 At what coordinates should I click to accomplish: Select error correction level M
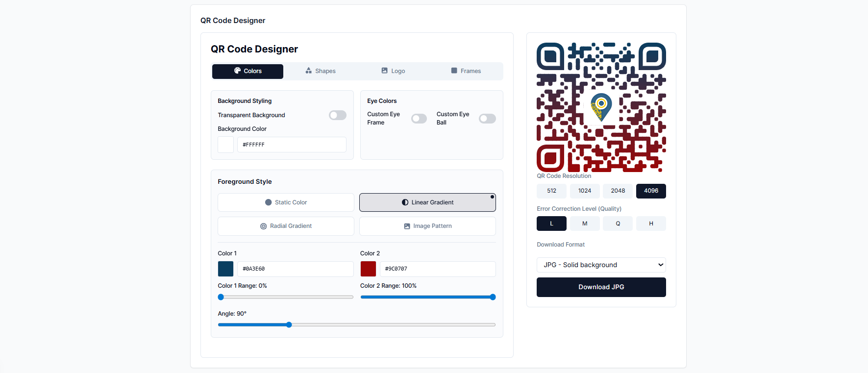[x=585, y=224]
